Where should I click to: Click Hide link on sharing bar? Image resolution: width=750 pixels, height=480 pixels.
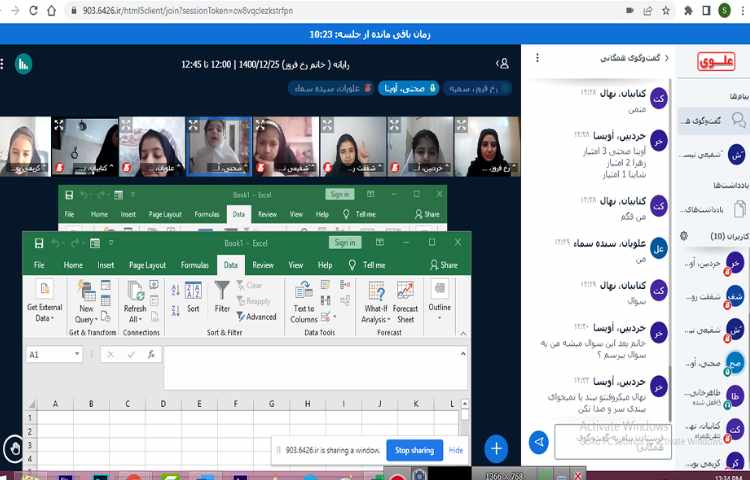point(456,450)
